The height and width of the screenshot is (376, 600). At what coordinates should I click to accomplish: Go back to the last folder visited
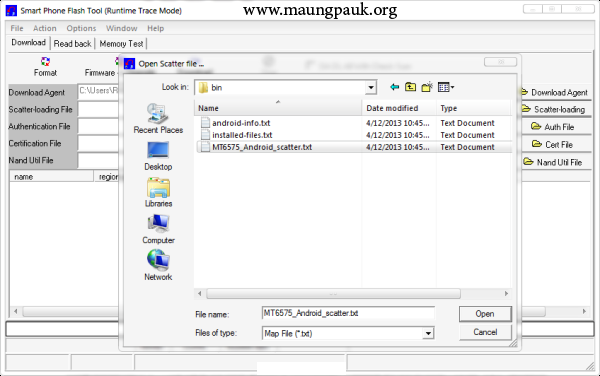(395, 87)
